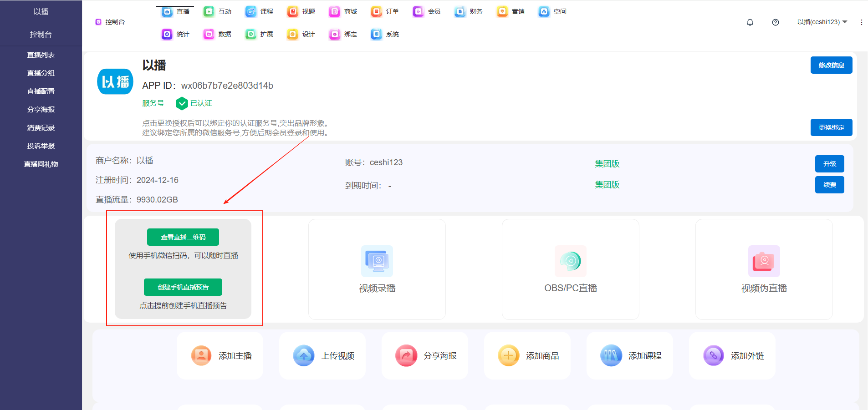868x410 pixels.
Task: Click the 以播 app logo thumbnail
Action: (115, 82)
